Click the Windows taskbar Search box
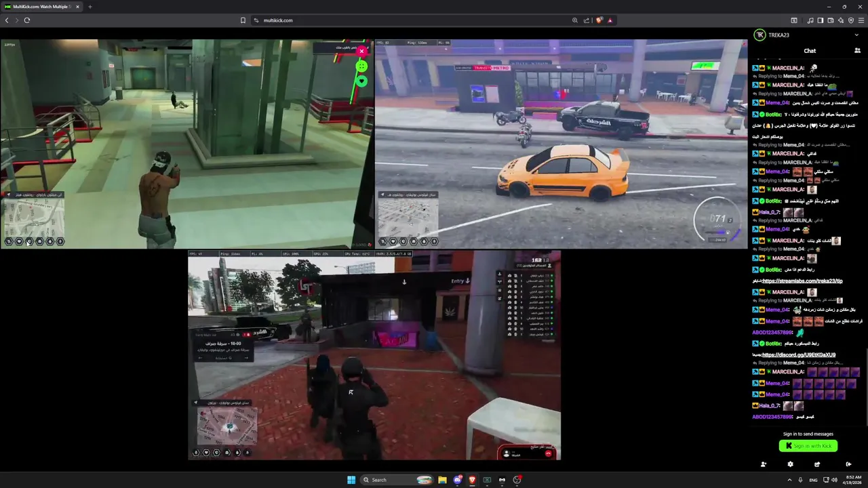This screenshot has width=868, height=488. click(x=397, y=480)
